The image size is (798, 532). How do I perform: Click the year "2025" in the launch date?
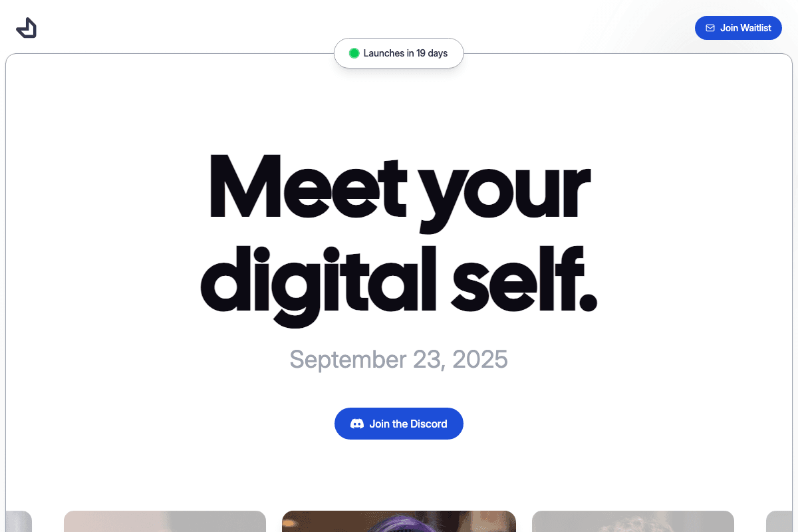point(479,359)
